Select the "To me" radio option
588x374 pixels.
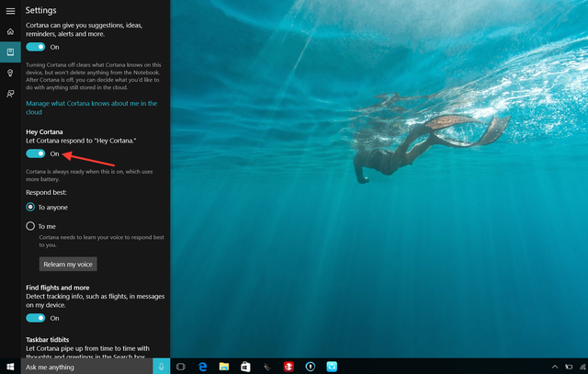(x=30, y=226)
